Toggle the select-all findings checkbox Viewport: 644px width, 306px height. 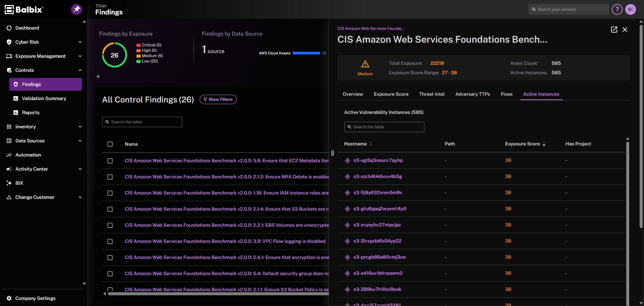tap(110, 144)
